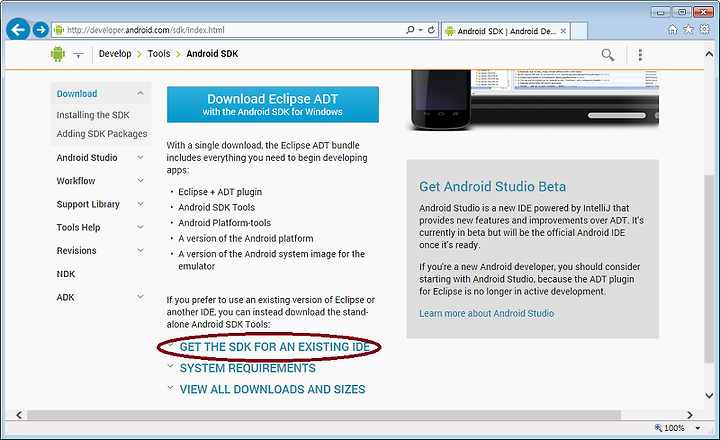
Task: Click the Android Platform-tools bullet text
Action: coord(225,223)
